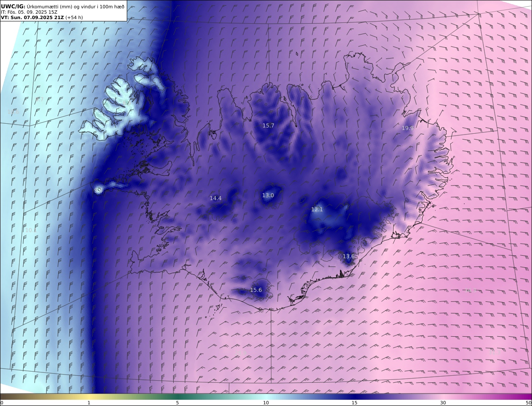
Task: Click the 13.6 value on the map
Action: point(348,257)
